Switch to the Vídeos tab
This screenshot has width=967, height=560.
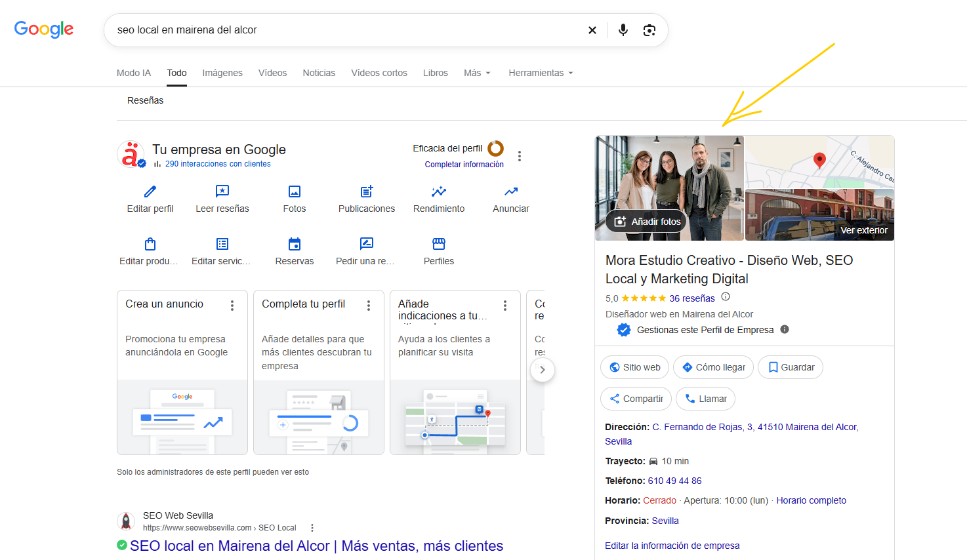[x=272, y=73]
